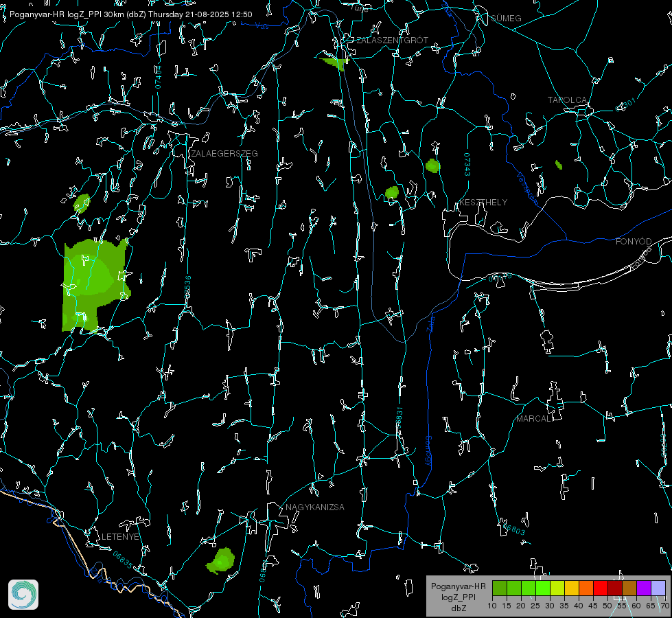Viewport: 672px width, 618px height.
Task: Click the green echo below Zalaszentgrót
Action: point(335,62)
